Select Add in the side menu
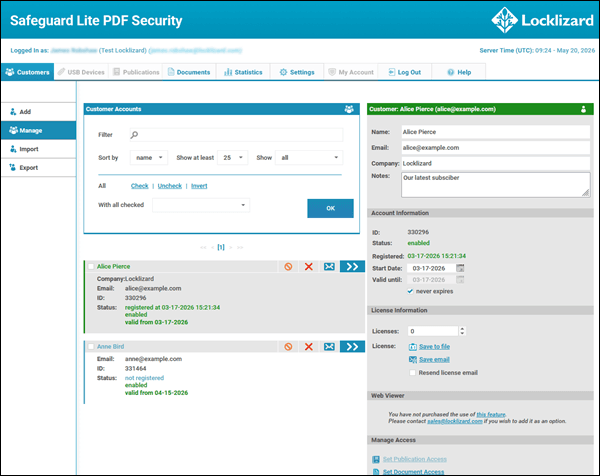 pos(38,112)
